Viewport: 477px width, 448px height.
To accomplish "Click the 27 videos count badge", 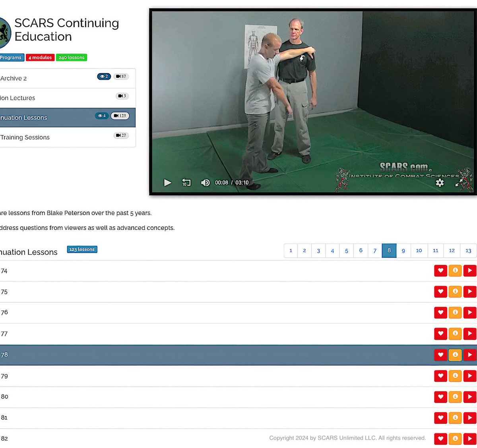I will (121, 135).
